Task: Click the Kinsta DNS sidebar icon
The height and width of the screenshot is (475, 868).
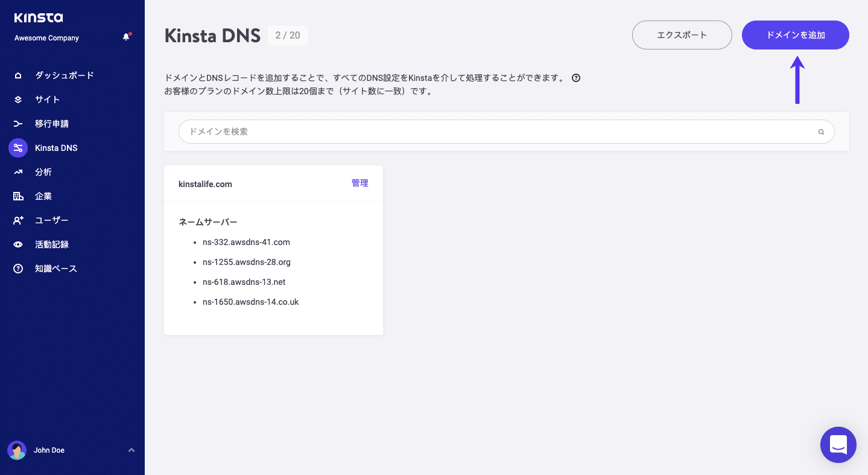Action: tap(17, 147)
